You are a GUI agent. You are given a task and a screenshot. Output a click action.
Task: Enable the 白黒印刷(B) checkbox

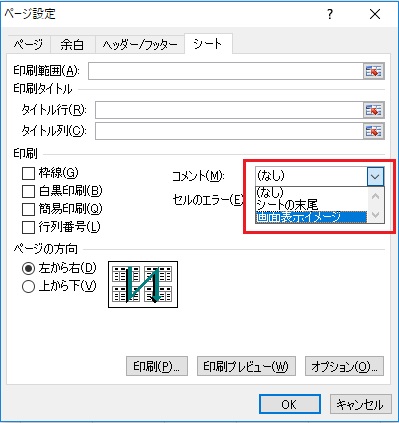pos(28,191)
